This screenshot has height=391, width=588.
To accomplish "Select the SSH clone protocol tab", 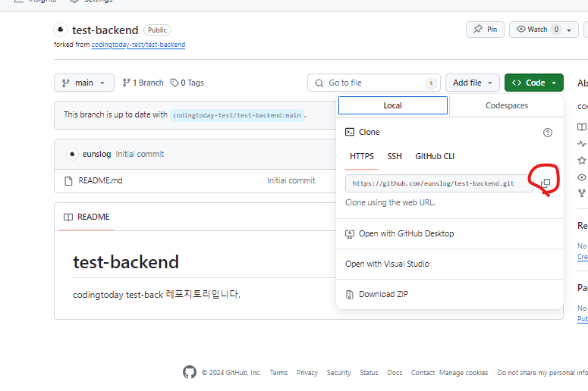I will pyautogui.click(x=395, y=156).
